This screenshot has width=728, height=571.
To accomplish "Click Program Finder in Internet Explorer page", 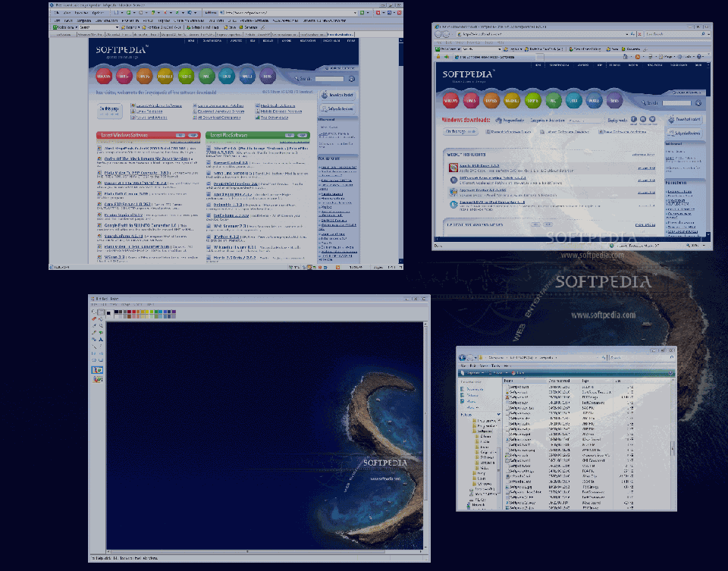I will (x=510, y=121).
